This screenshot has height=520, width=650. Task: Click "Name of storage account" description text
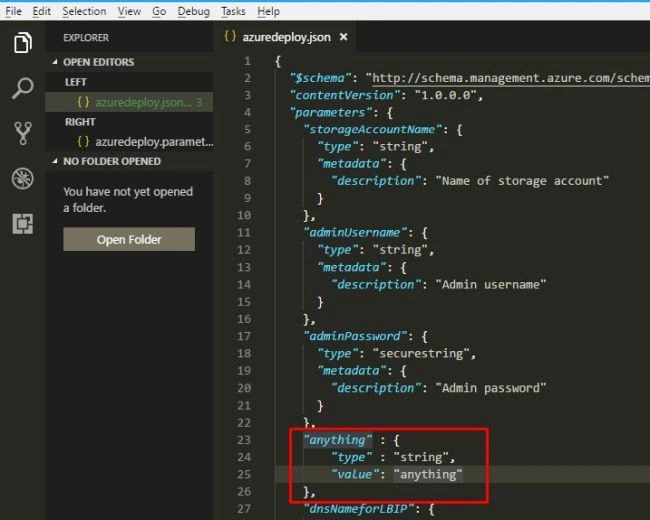[x=522, y=181]
